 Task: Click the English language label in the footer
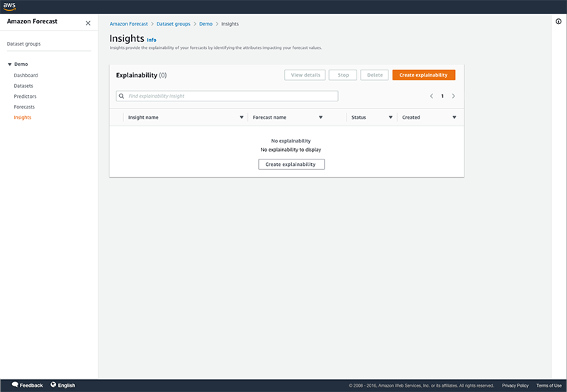pos(67,386)
